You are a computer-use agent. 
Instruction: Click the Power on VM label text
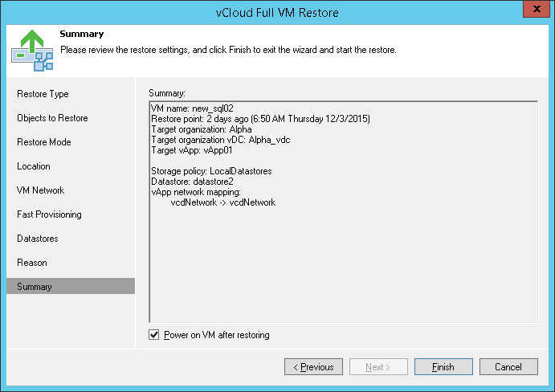216,335
